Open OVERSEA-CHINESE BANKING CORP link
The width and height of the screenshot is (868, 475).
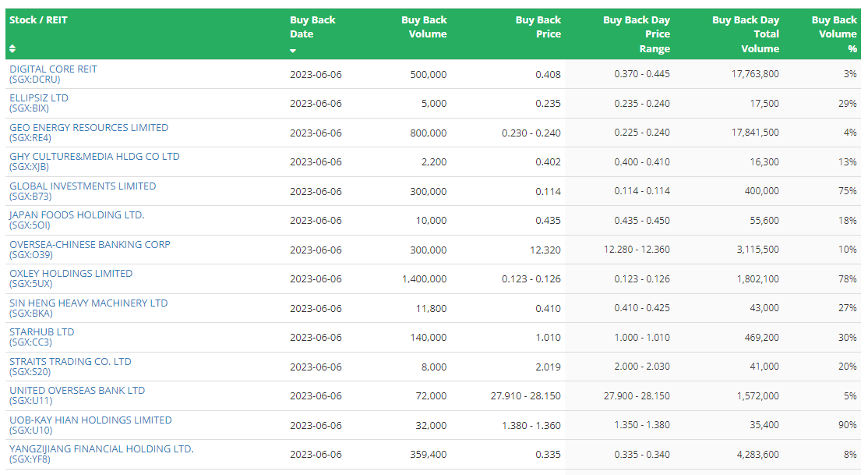coord(90,250)
